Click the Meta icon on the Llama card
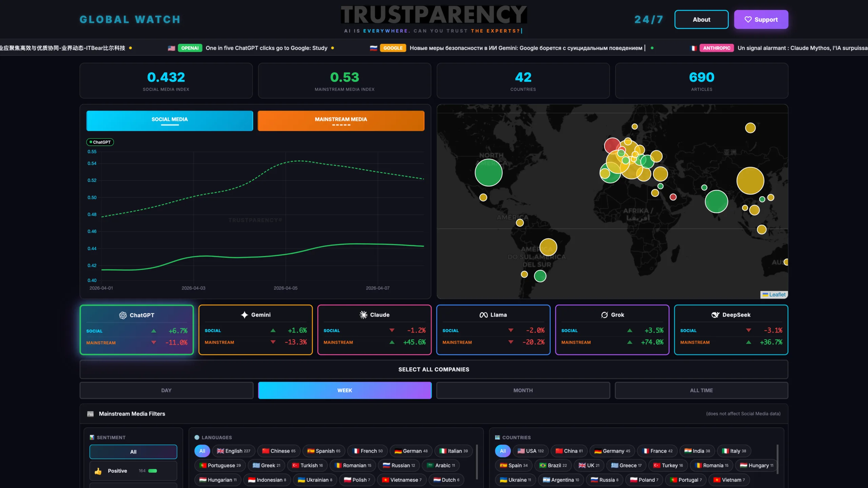The height and width of the screenshot is (488, 868). click(485, 314)
